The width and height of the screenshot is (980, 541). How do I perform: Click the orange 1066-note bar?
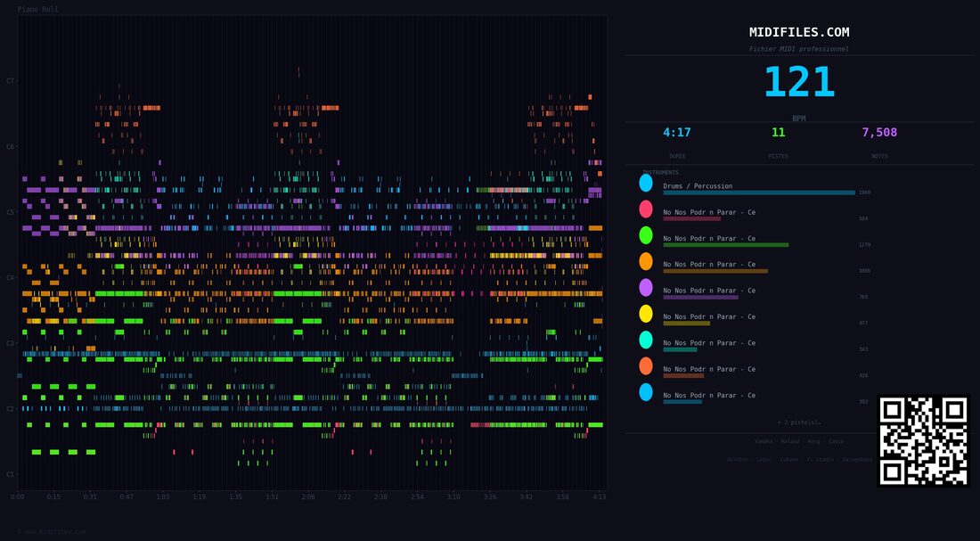point(715,271)
